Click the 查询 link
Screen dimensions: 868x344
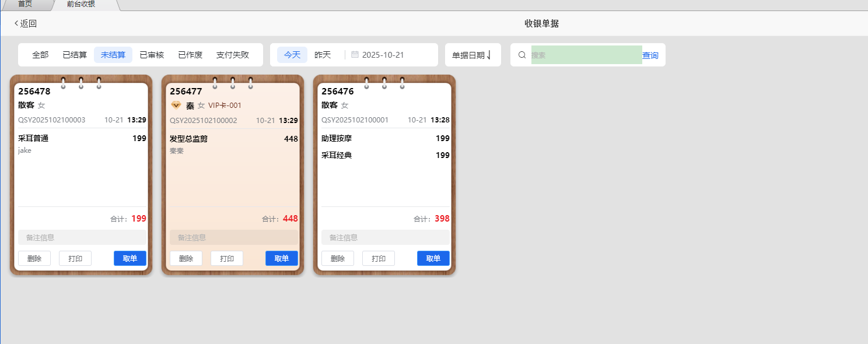click(650, 55)
